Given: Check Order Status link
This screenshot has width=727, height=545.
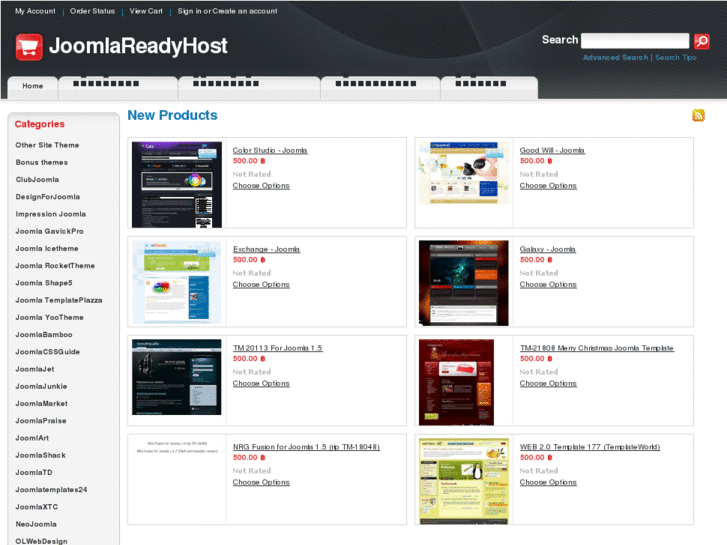Looking at the screenshot, I should click(x=92, y=11).
